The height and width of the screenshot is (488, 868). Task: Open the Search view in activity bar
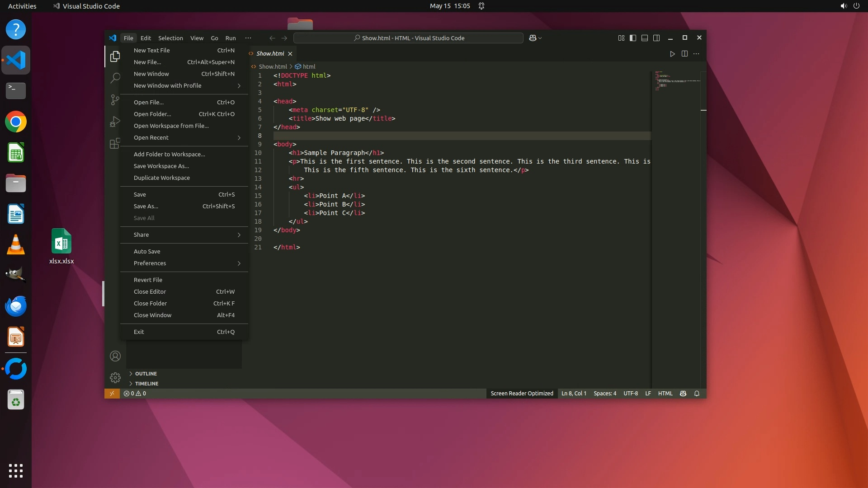115,78
